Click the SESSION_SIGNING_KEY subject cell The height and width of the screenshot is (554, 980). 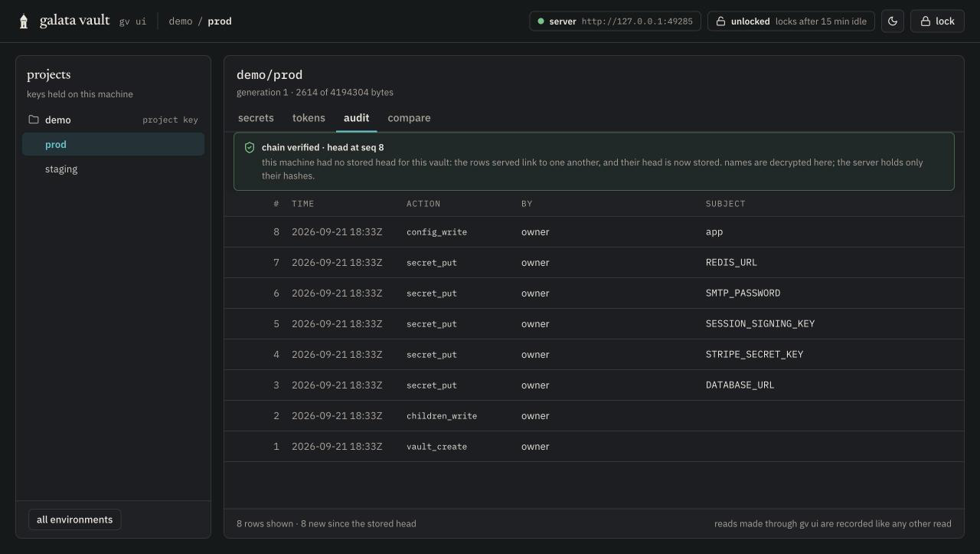[760, 324]
